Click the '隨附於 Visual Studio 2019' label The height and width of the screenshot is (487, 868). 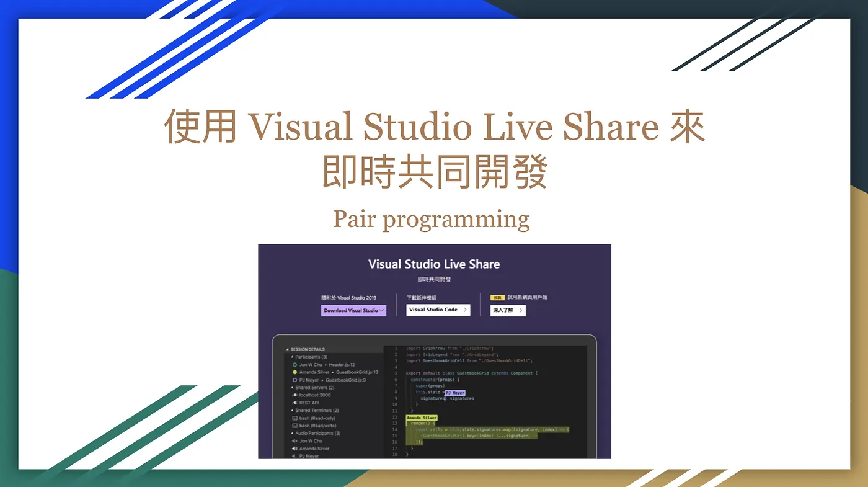pos(348,298)
